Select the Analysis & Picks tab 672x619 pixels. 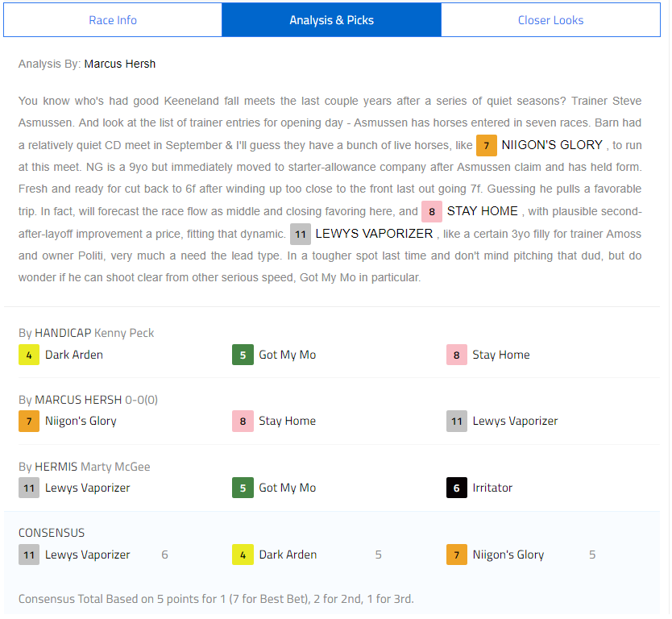[331, 20]
